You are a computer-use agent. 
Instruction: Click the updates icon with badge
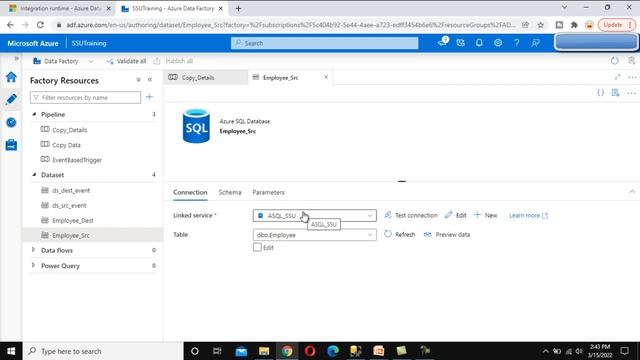[442, 42]
